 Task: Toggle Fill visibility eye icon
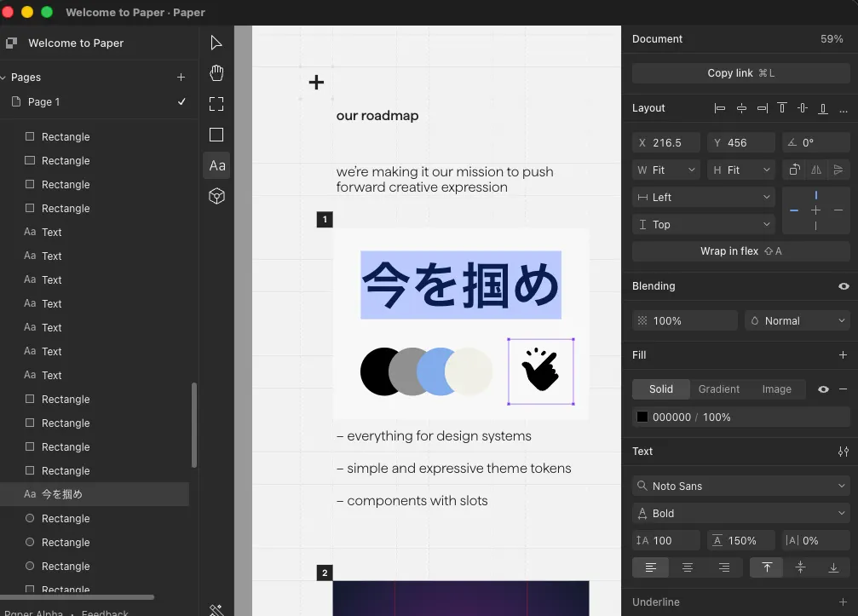tap(823, 389)
